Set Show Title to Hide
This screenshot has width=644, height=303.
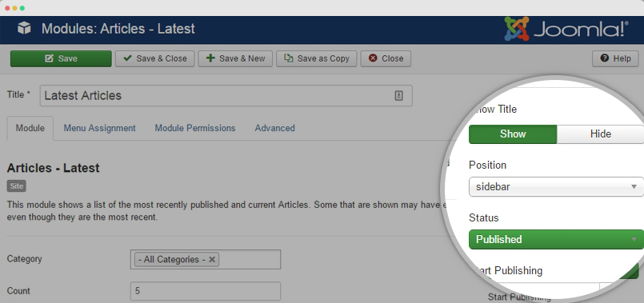(600, 134)
